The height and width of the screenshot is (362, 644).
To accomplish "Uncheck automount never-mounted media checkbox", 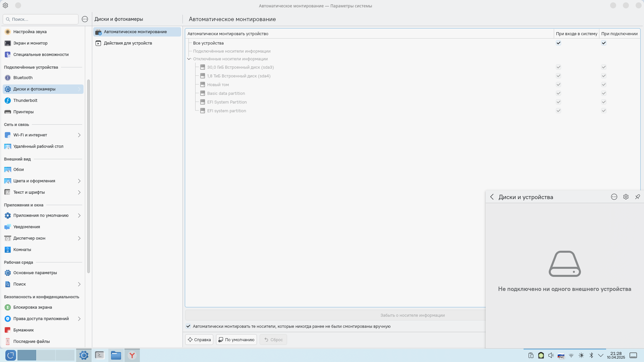I will [x=189, y=326].
